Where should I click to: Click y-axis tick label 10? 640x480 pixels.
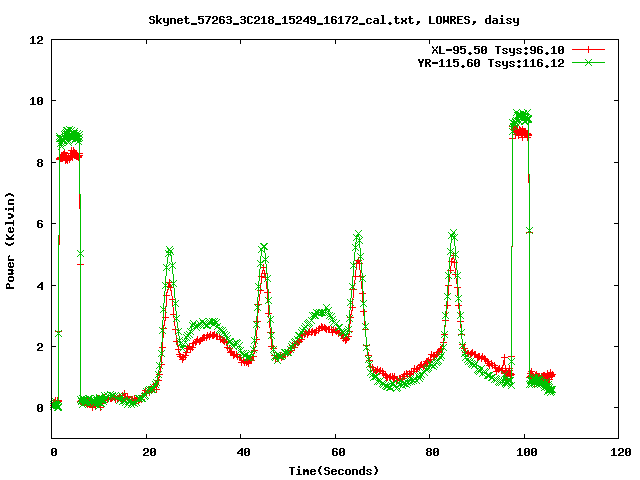point(36,101)
